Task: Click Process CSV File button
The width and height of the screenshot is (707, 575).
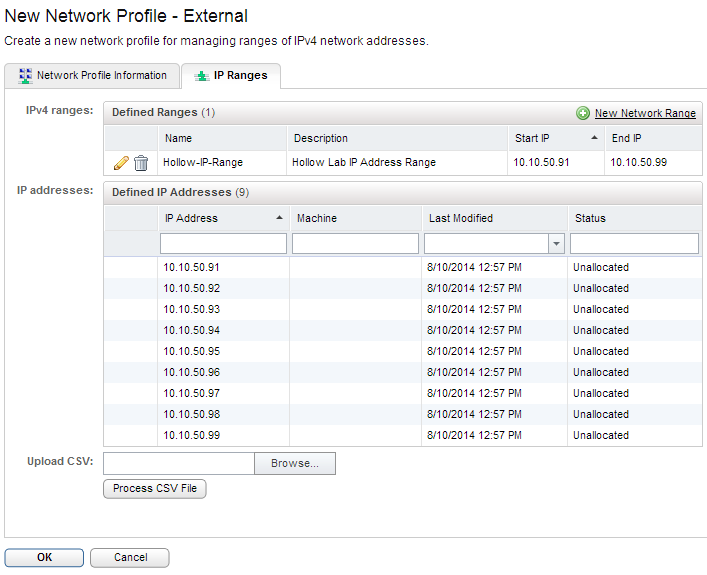Action: coord(154,489)
